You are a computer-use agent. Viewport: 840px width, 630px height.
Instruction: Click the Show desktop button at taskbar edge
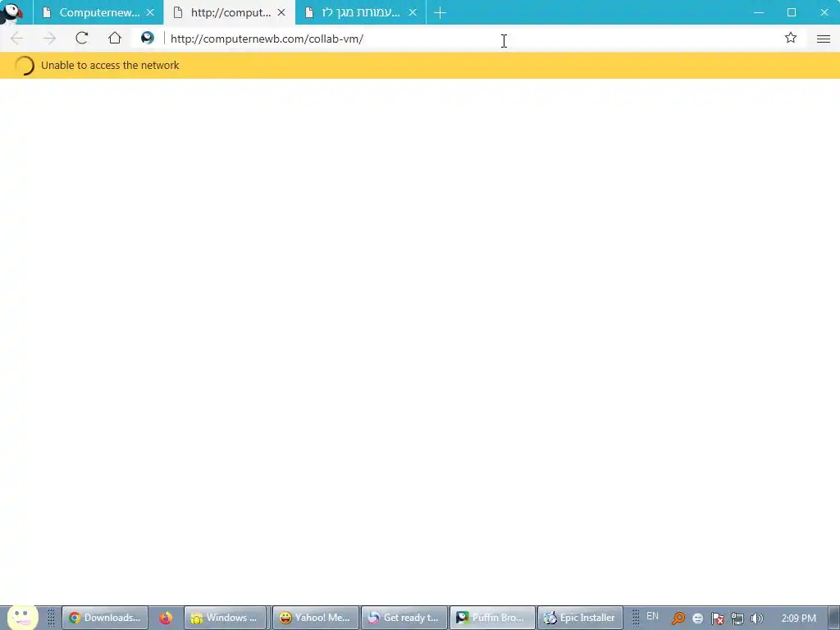(x=834, y=619)
